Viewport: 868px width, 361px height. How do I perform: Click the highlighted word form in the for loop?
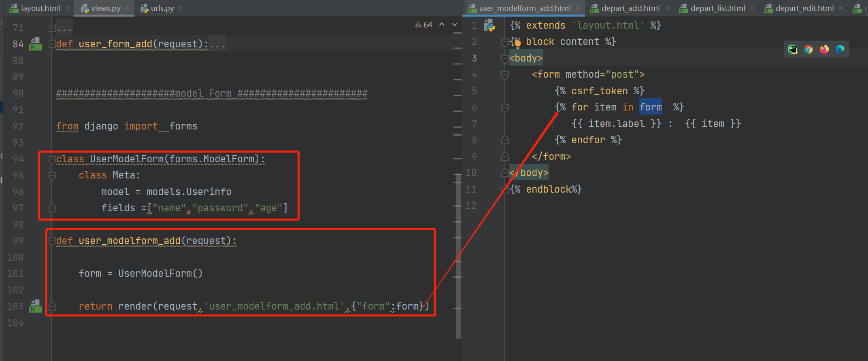651,107
